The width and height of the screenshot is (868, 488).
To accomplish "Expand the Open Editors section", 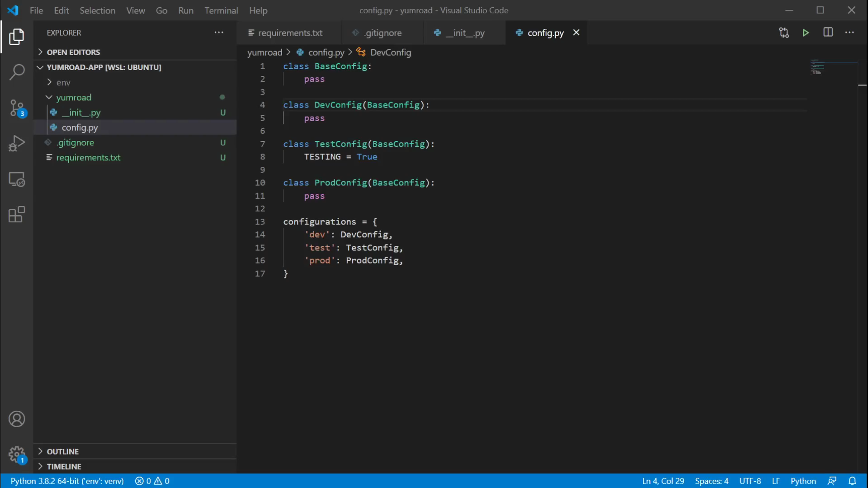I will [135, 52].
